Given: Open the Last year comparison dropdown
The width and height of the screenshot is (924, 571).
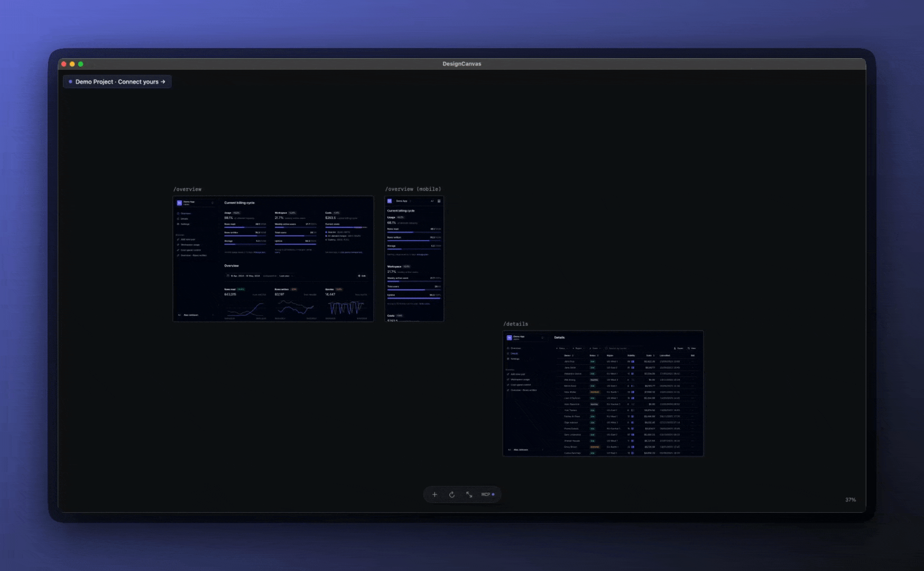Looking at the screenshot, I should [x=285, y=275].
